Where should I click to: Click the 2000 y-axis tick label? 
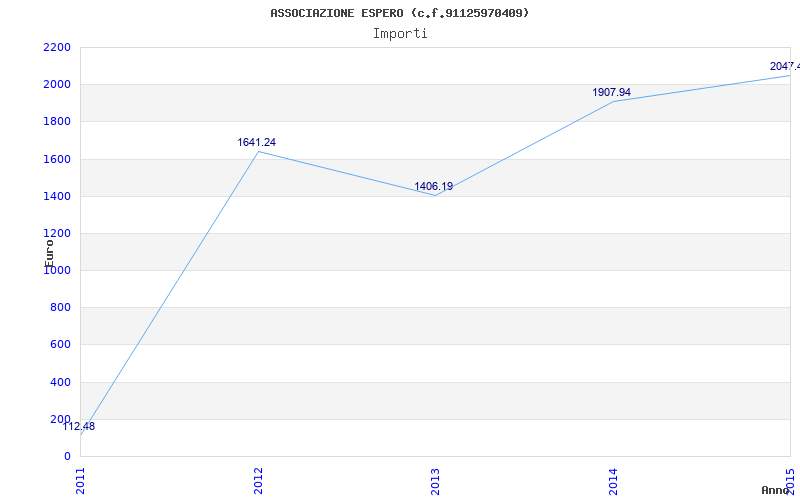tap(58, 85)
